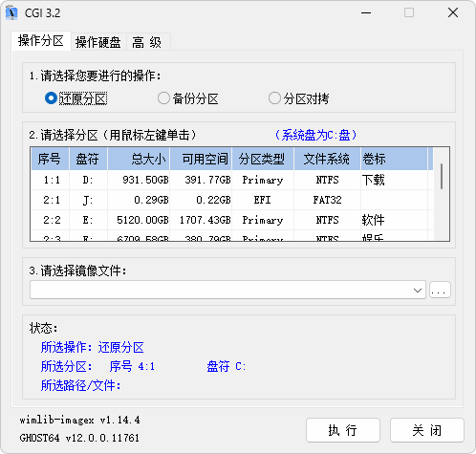The image size is (476, 454).
Task: Click the 盘符 C: status text
Action: 227,366
